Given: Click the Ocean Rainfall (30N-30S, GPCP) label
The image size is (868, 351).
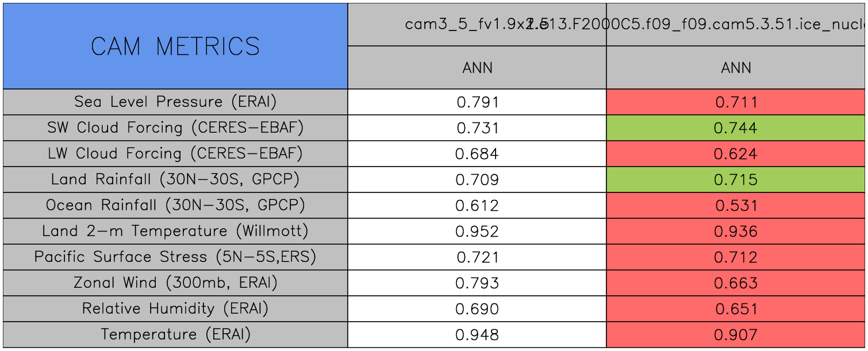Looking at the screenshot, I should pyautogui.click(x=175, y=206).
